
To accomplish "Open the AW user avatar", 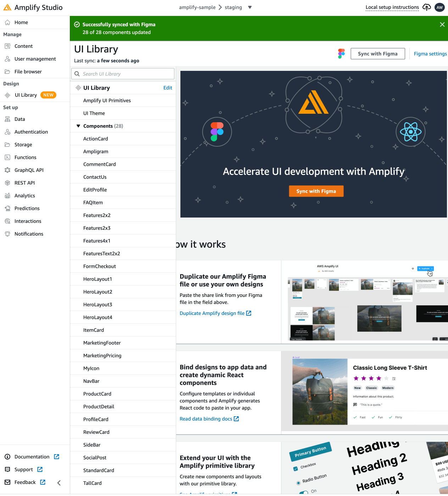I will pos(439,7).
